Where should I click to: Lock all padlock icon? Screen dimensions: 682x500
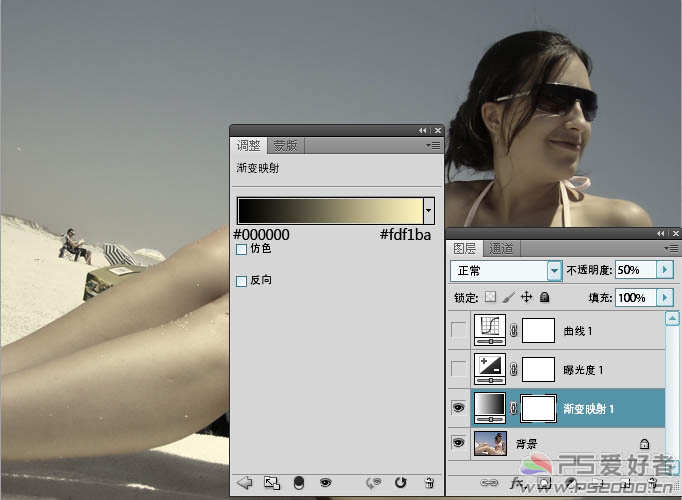(544, 297)
